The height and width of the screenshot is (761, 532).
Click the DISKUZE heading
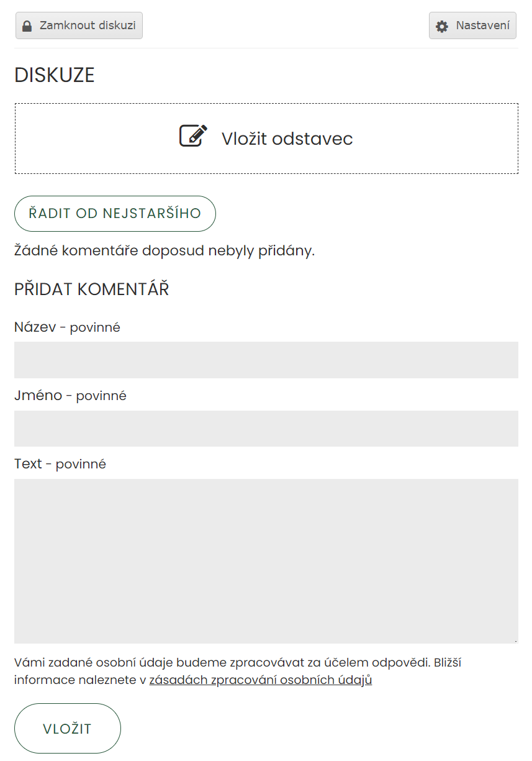[x=55, y=75]
